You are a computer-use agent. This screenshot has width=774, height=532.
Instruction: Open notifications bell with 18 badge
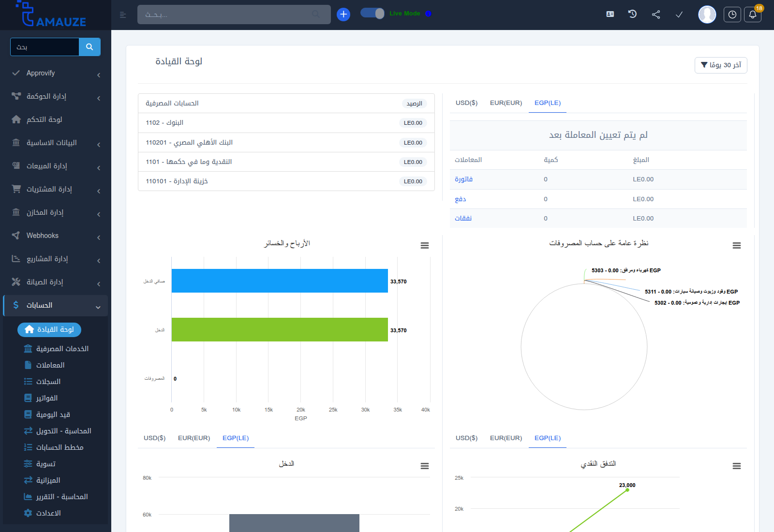[753, 15]
